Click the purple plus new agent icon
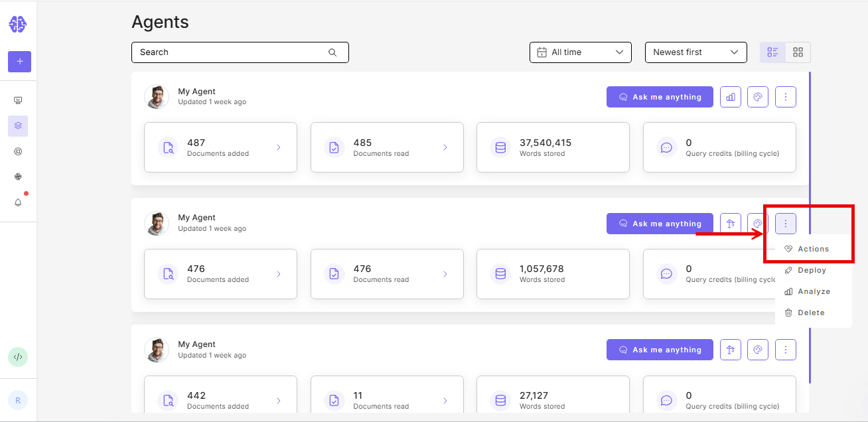Viewport: 868px width, 422px height. click(19, 62)
